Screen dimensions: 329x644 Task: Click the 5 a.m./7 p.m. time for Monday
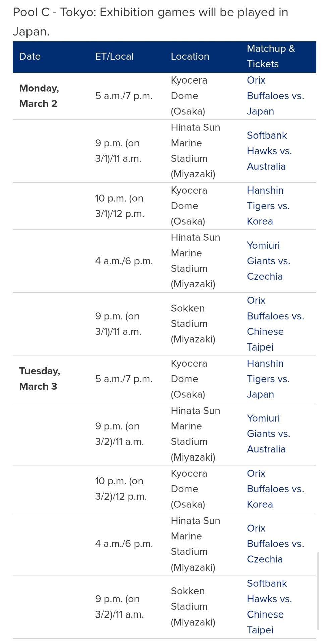[124, 96]
